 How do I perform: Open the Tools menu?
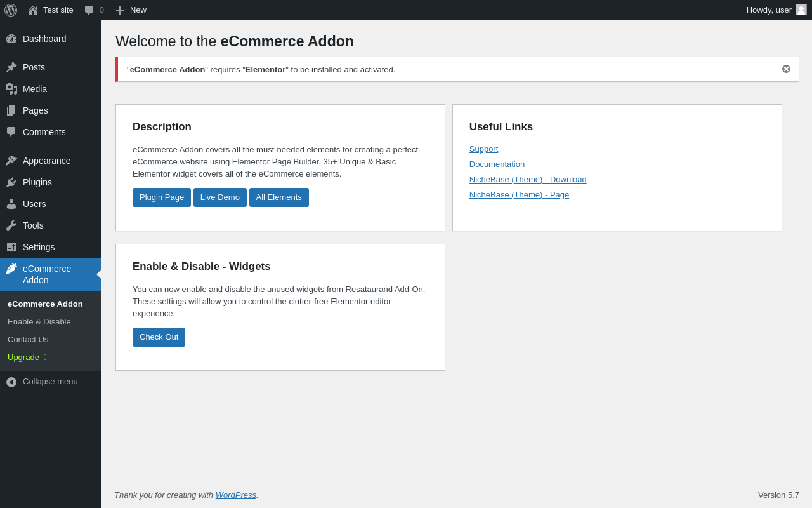pyautogui.click(x=51, y=225)
